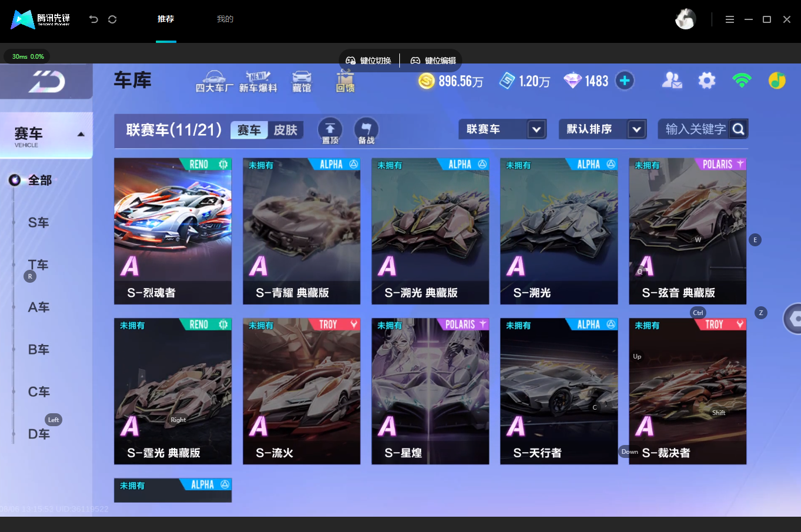The image size is (801, 532).
Task: Select the S-烈魂者 car card
Action: coord(173,231)
